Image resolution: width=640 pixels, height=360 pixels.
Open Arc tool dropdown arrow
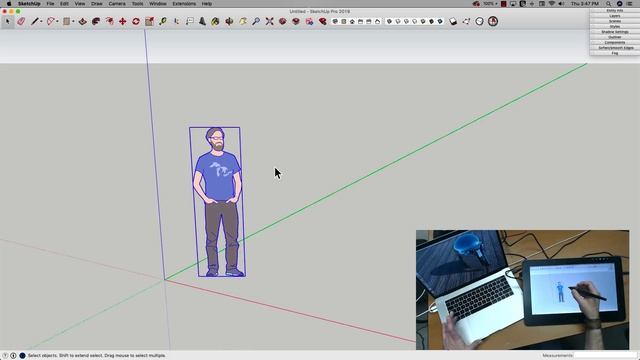pyautogui.click(x=57, y=22)
